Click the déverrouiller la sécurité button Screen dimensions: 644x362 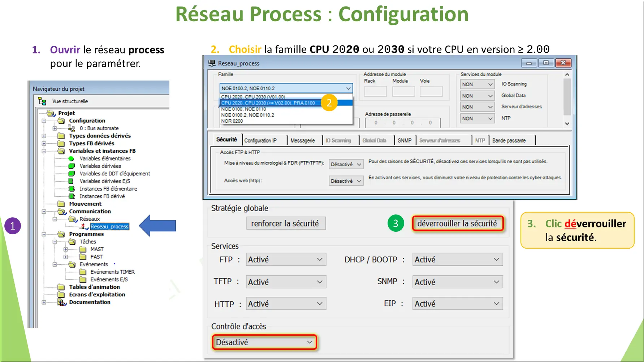[x=457, y=223]
